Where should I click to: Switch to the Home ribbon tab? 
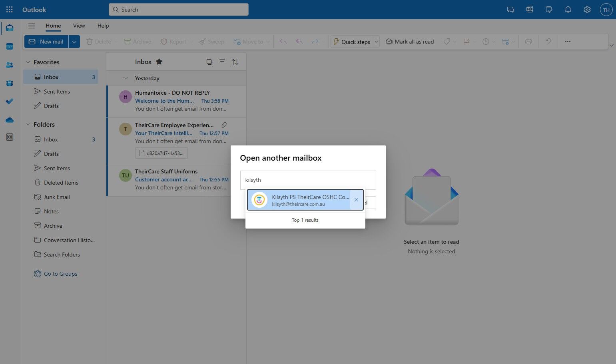coord(53,26)
